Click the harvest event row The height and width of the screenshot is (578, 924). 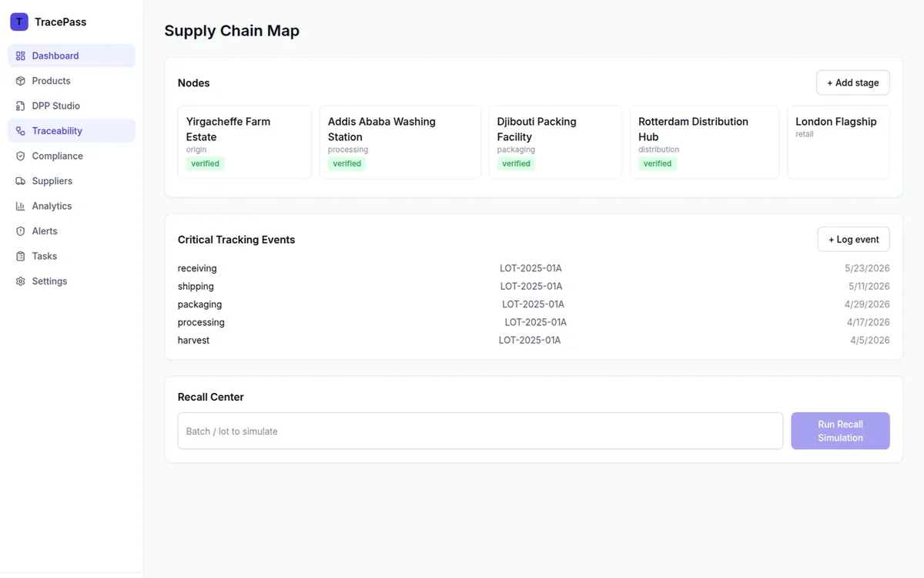click(x=534, y=340)
